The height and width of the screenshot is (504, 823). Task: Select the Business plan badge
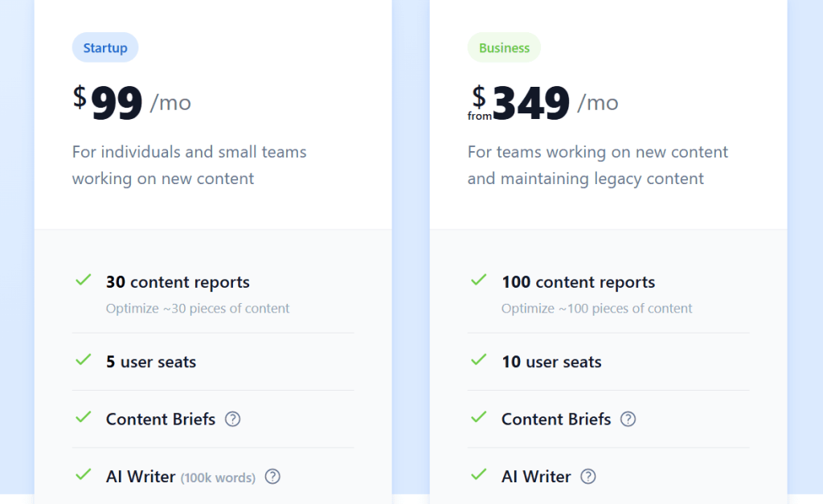(x=504, y=47)
